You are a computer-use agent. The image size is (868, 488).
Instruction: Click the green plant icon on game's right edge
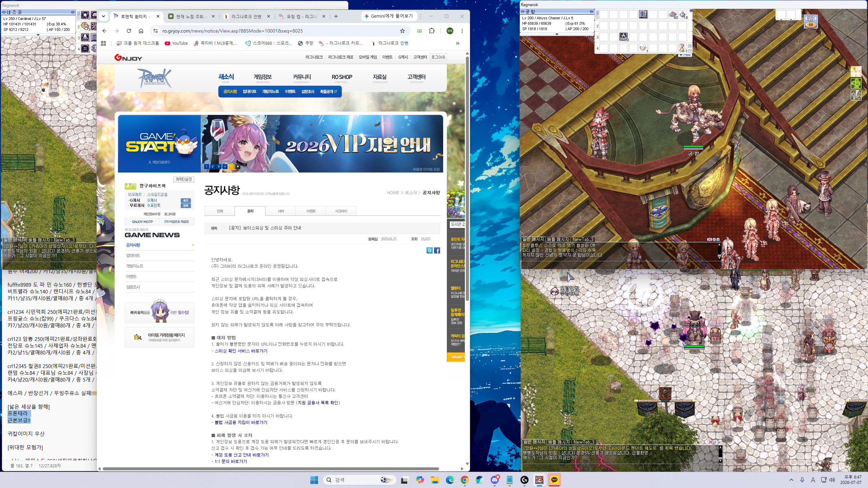point(856,83)
